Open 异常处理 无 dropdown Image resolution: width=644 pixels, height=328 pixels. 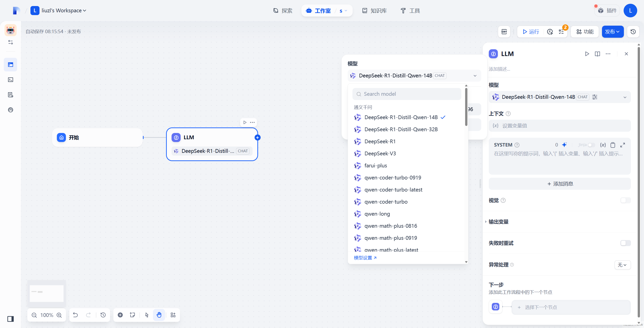[623, 265]
